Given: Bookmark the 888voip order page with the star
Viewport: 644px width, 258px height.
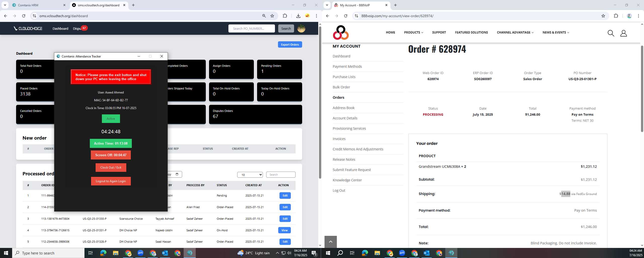Looking at the screenshot, I should pos(603,16).
